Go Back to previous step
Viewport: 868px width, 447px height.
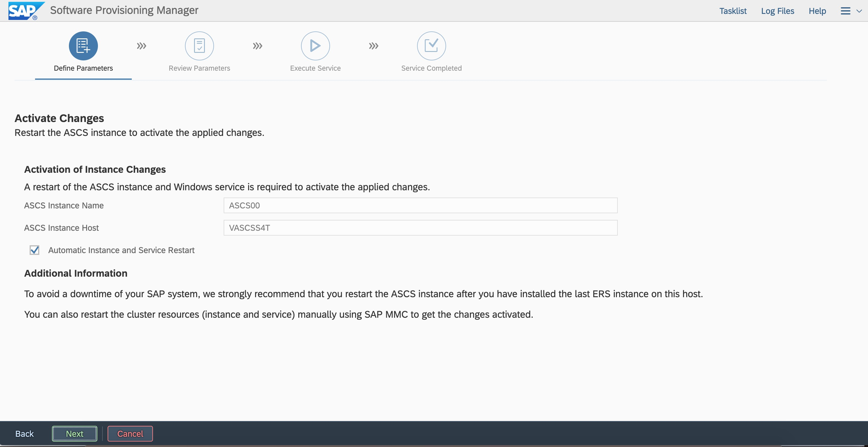pos(24,433)
